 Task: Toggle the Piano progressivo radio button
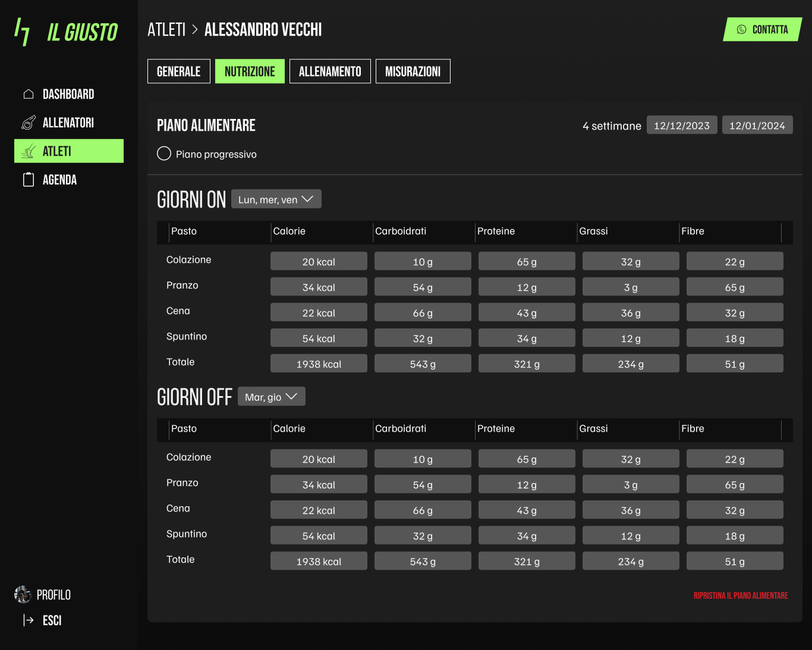164,153
